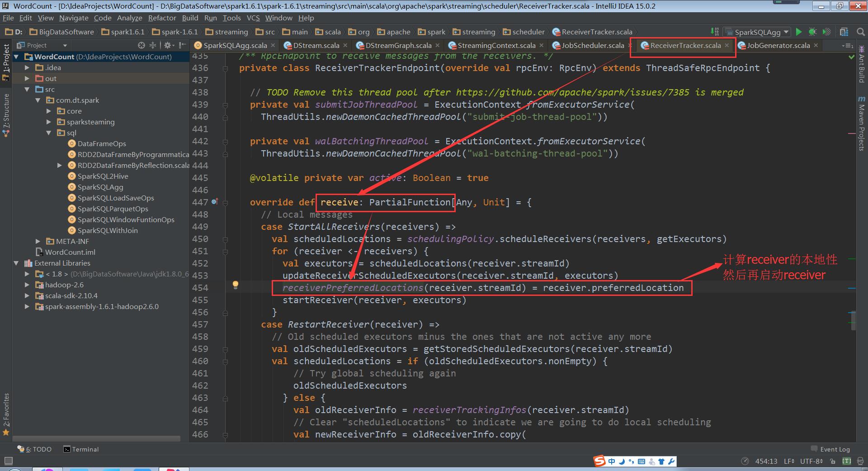This screenshot has width=868, height=471.
Task: Click Sogou skin shirt icon
Action: (661, 461)
